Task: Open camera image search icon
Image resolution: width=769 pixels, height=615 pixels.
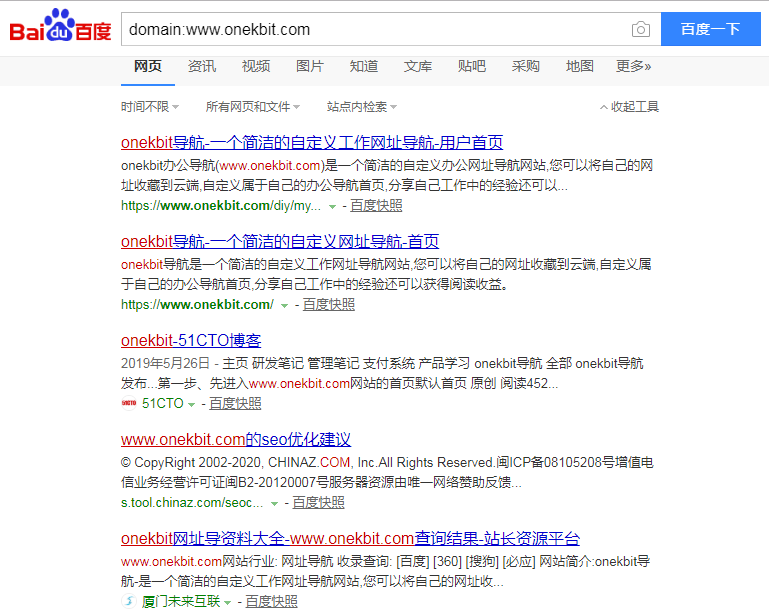Action: pos(641,29)
